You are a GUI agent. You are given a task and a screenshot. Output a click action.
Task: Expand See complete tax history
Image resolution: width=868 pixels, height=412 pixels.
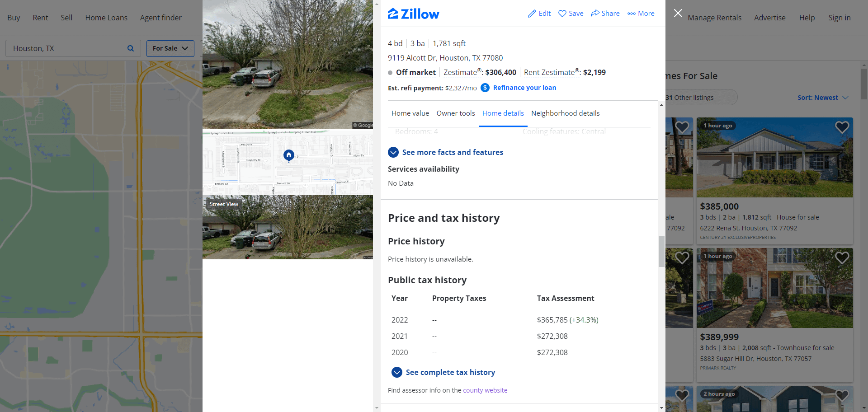pyautogui.click(x=443, y=372)
